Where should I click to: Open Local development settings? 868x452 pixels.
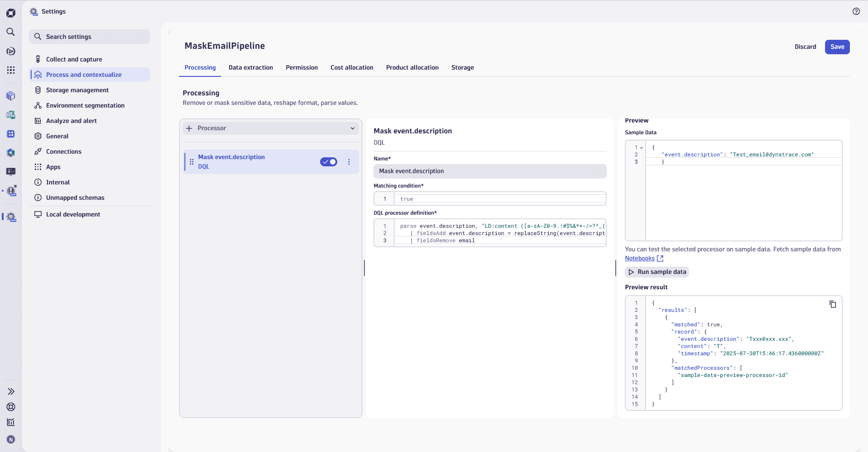(x=90, y=214)
